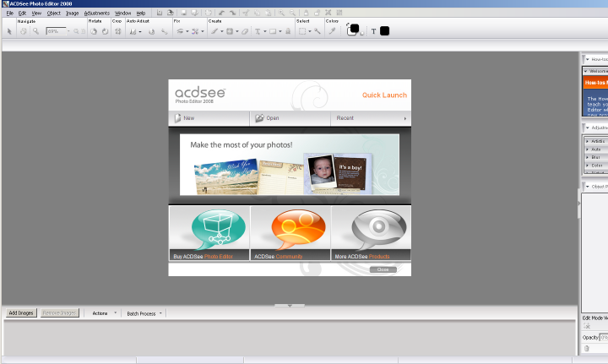608x364 pixels.
Task: Open the Actions dropdown in bottom panel
Action: [115, 313]
